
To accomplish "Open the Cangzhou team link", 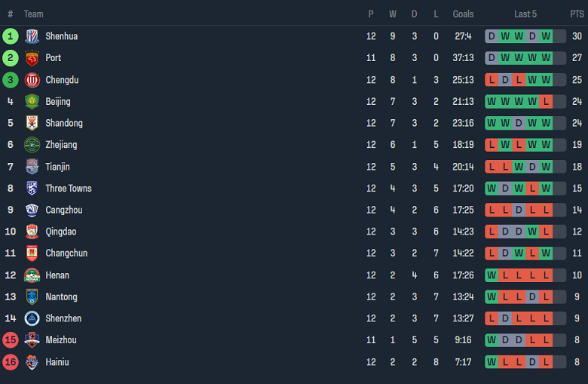I will click(x=64, y=210).
